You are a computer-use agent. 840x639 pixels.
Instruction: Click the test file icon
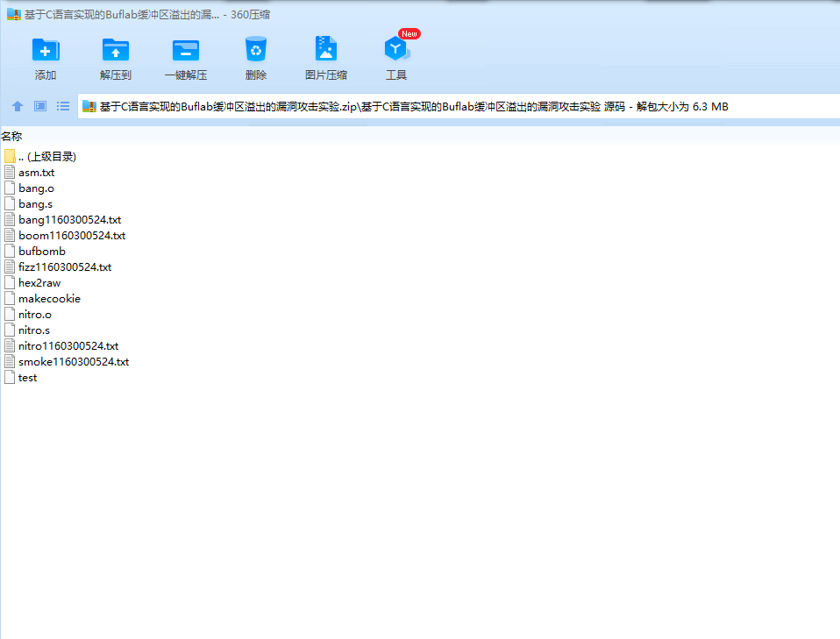tap(10, 377)
